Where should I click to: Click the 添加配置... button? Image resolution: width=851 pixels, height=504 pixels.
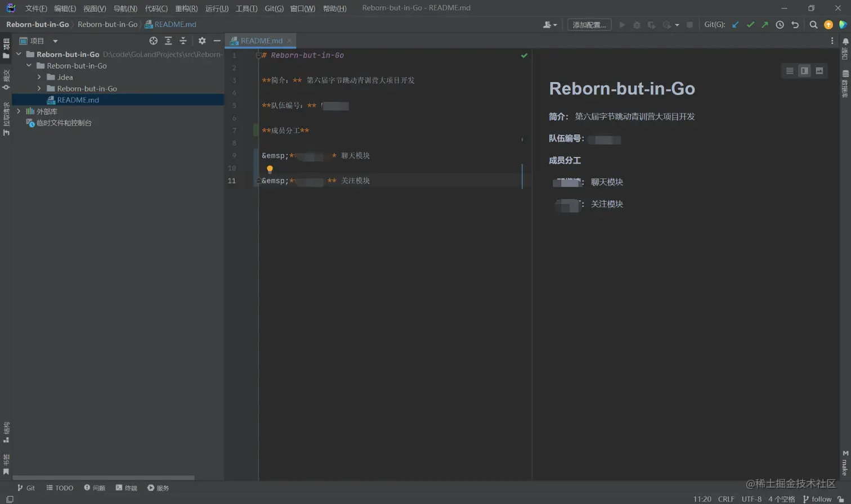(589, 25)
